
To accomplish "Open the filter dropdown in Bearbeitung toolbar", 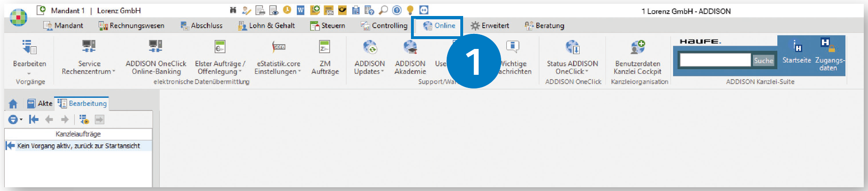I will click(x=15, y=119).
